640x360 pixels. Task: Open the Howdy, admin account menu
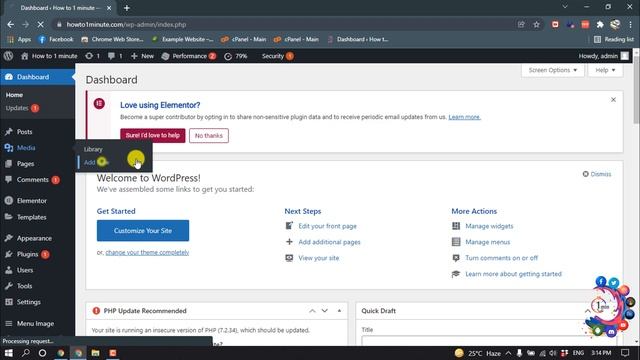click(x=603, y=56)
